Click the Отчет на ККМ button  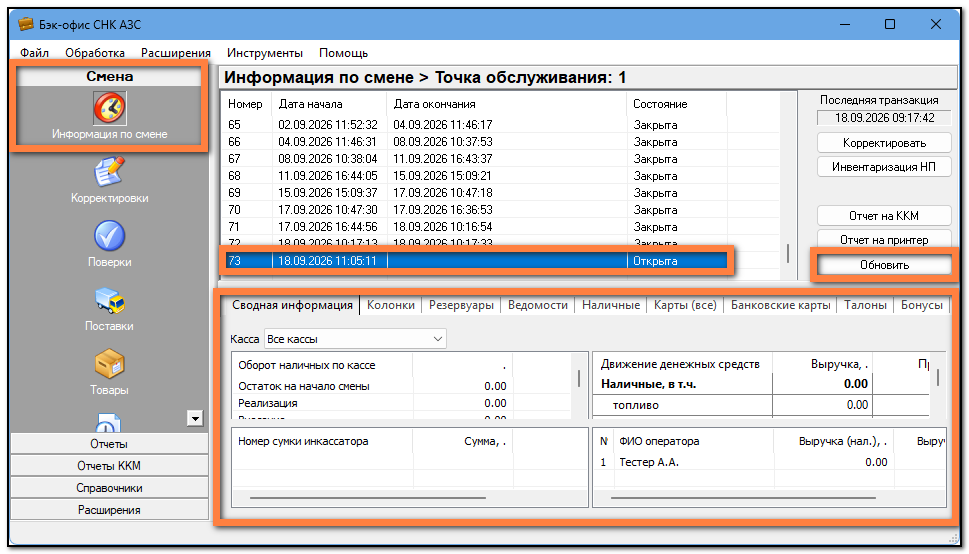tap(884, 216)
